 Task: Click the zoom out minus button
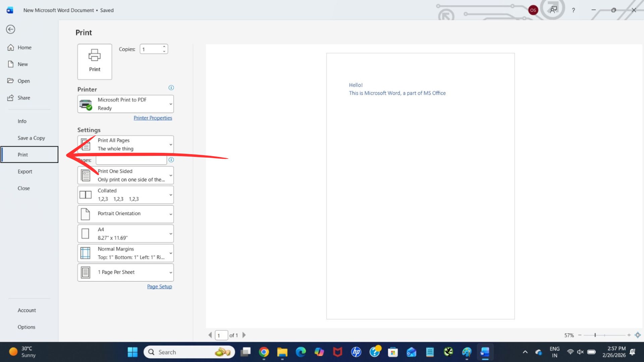tap(580, 335)
